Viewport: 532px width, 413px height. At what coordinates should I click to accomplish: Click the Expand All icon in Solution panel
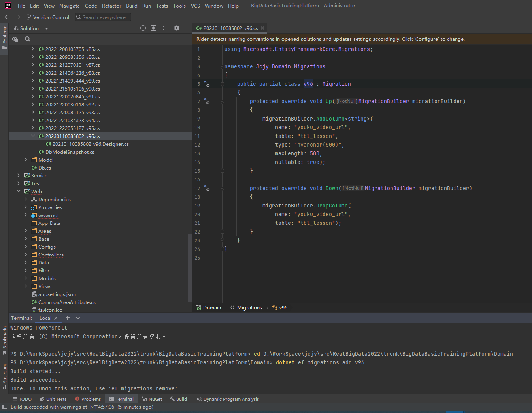pyautogui.click(x=153, y=28)
